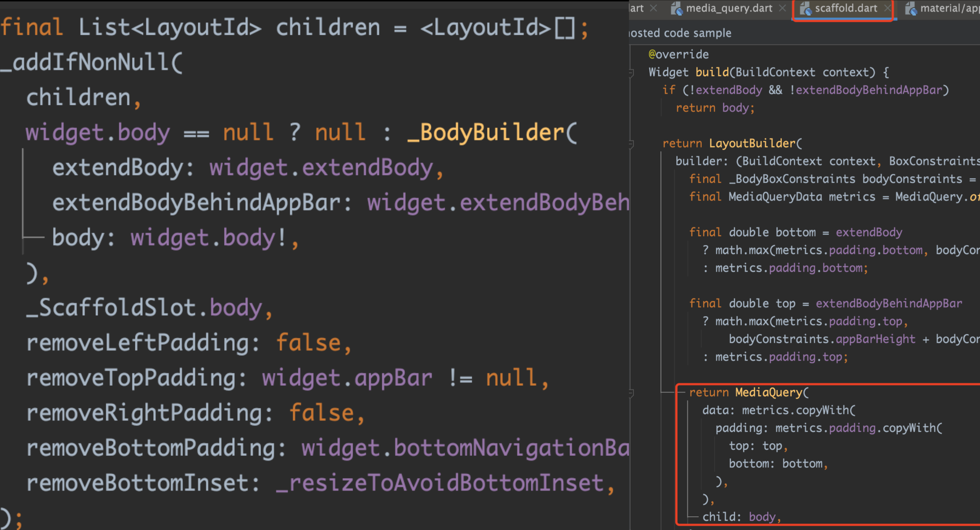The height and width of the screenshot is (530, 980).
Task: Click the Dart file icon on media_query.dart tab
Action: tap(676, 9)
